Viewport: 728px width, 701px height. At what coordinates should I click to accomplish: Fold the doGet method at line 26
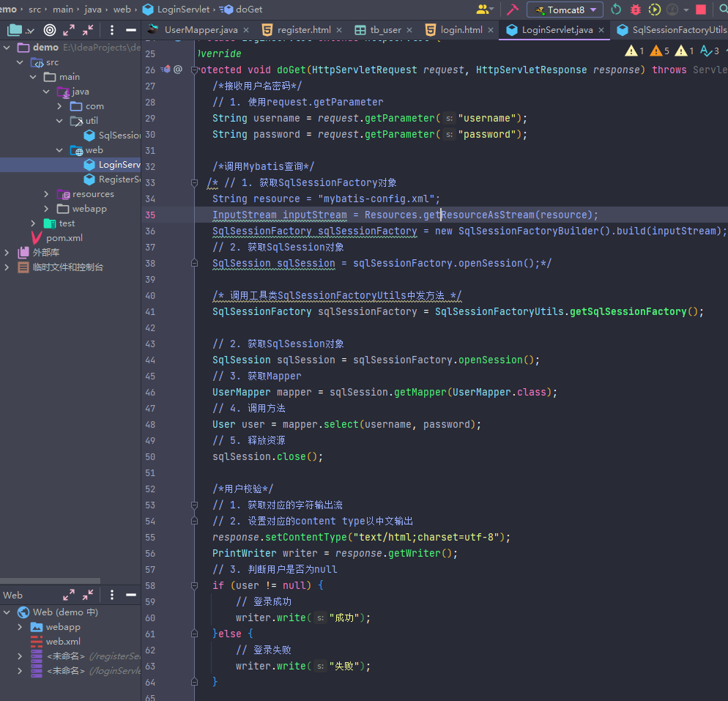coord(195,70)
